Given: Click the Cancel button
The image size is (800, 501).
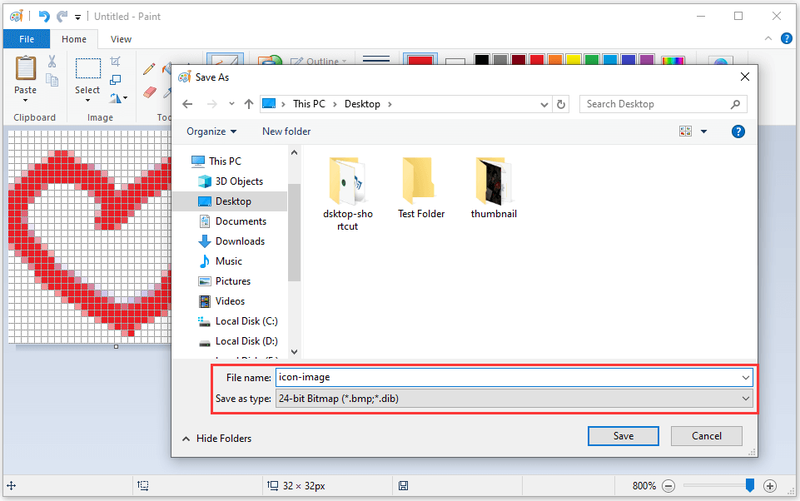Looking at the screenshot, I should (706, 436).
